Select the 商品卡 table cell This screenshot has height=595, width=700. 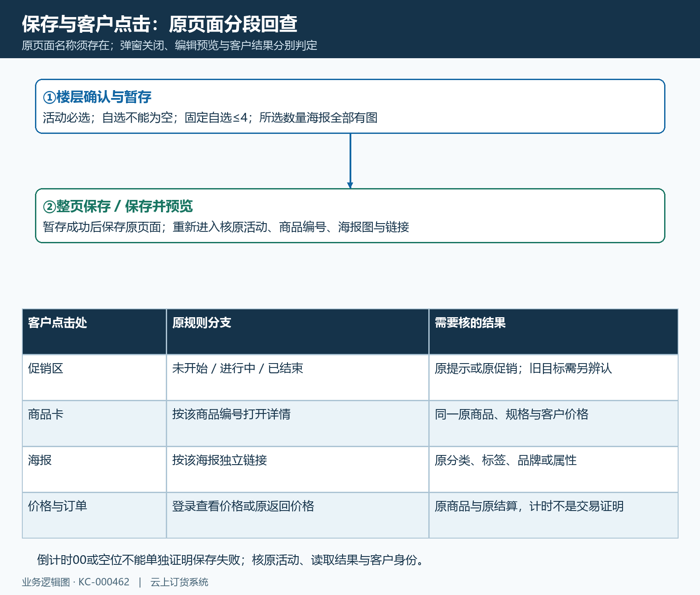94,423
